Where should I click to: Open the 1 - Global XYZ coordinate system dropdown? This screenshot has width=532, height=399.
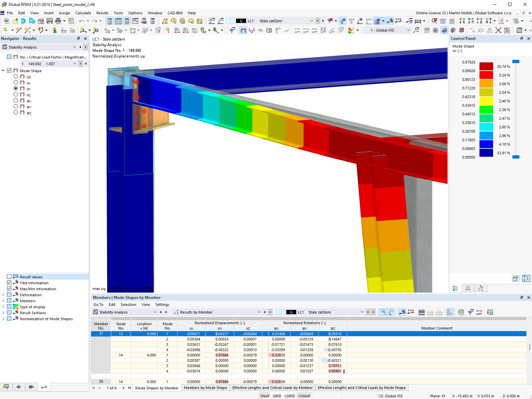click(409, 30)
